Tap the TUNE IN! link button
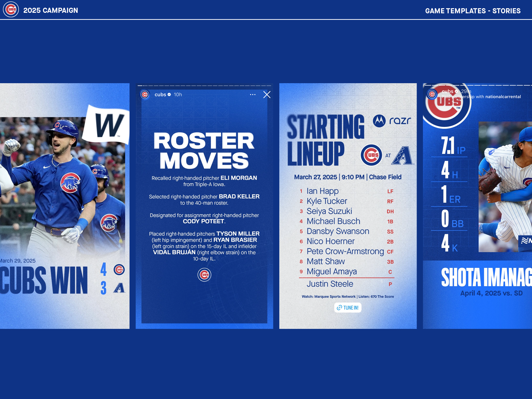The height and width of the screenshot is (399, 532). [348, 308]
